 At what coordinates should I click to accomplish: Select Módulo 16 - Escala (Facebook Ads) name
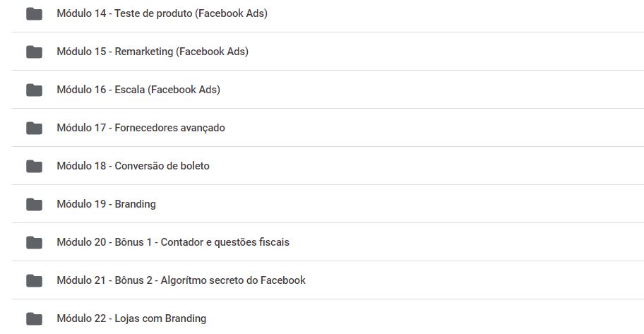click(x=138, y=90)
